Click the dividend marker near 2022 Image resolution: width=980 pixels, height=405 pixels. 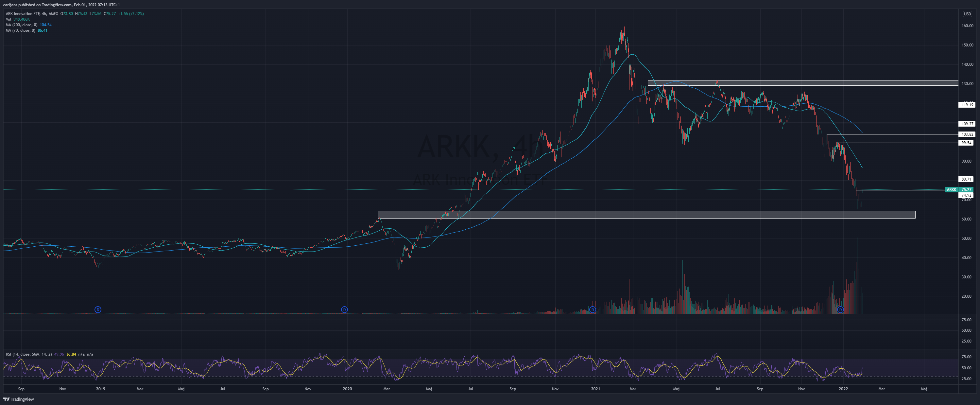(840, 309)
